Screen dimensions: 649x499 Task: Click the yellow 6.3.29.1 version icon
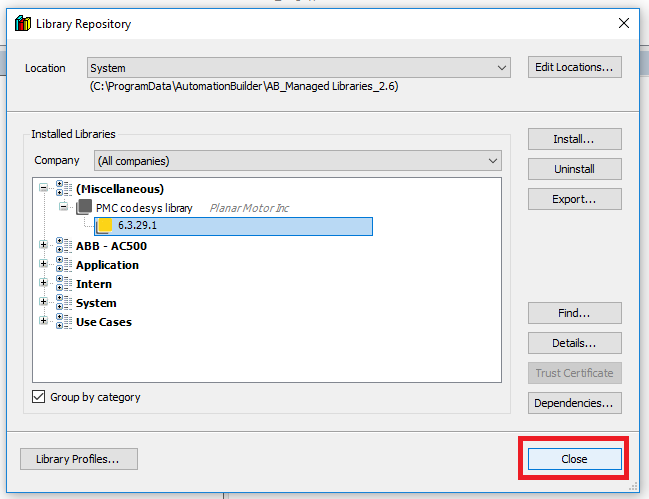click(104, 226)
